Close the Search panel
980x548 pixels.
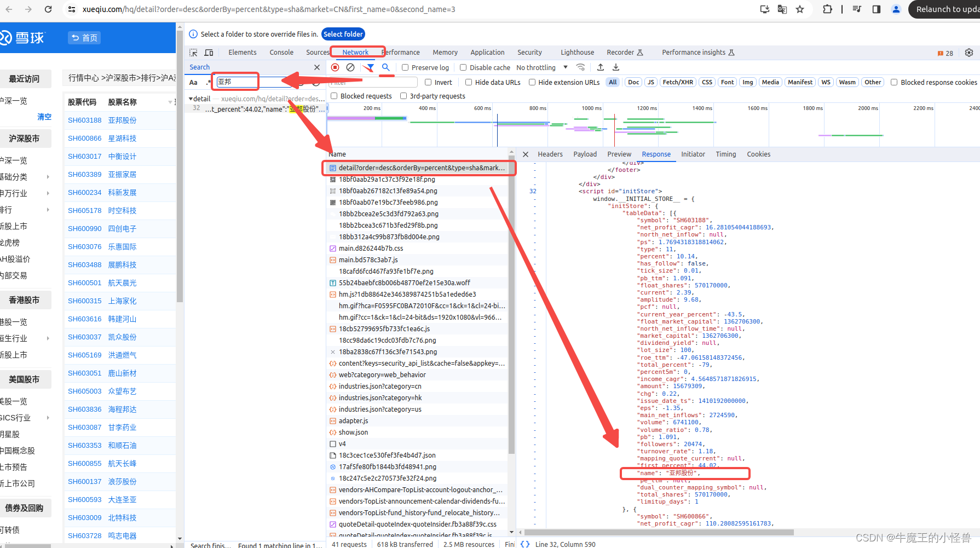coord(317,67)
